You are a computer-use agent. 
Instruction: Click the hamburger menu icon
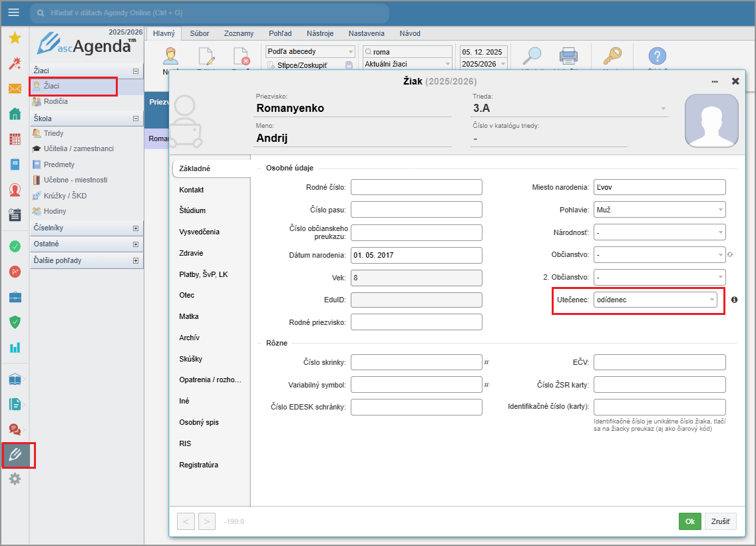click(14, 13)
